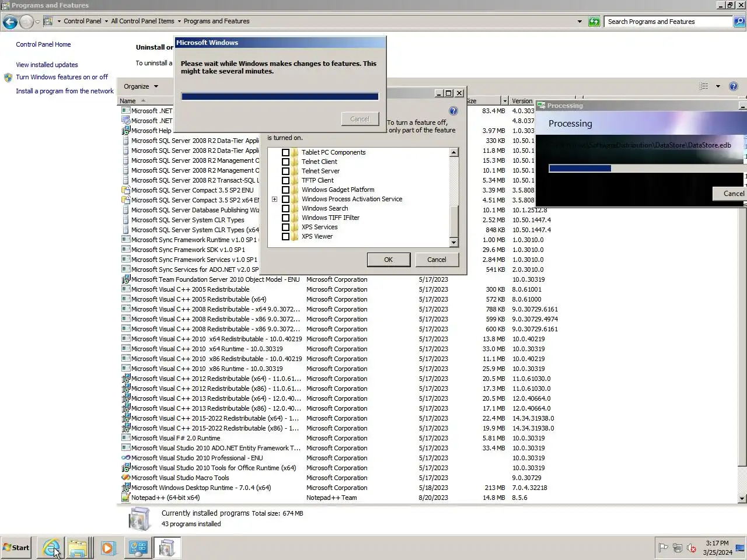Screen dimensions: 747x560
Task: Click the Processing window progress bar
Action: pos(647,168)
